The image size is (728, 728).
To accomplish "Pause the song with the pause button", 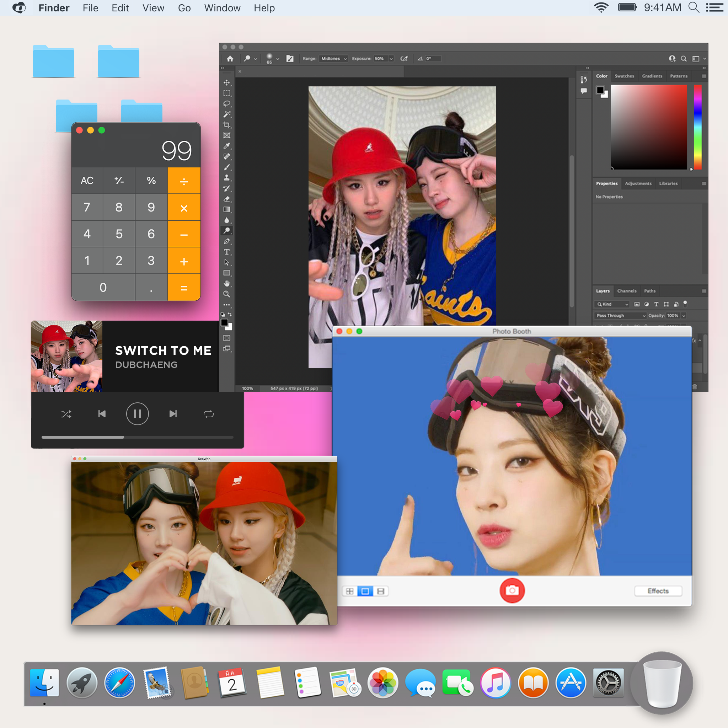I will 137,414.
